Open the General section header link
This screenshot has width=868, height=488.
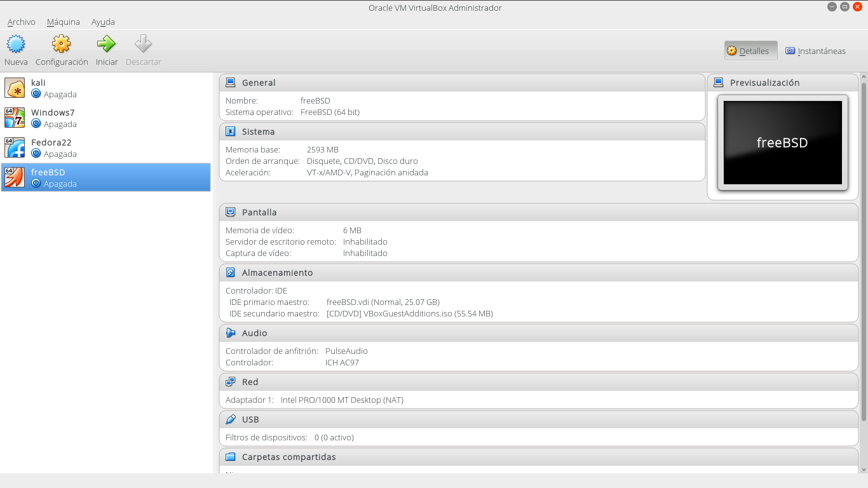tap(259, 83)
